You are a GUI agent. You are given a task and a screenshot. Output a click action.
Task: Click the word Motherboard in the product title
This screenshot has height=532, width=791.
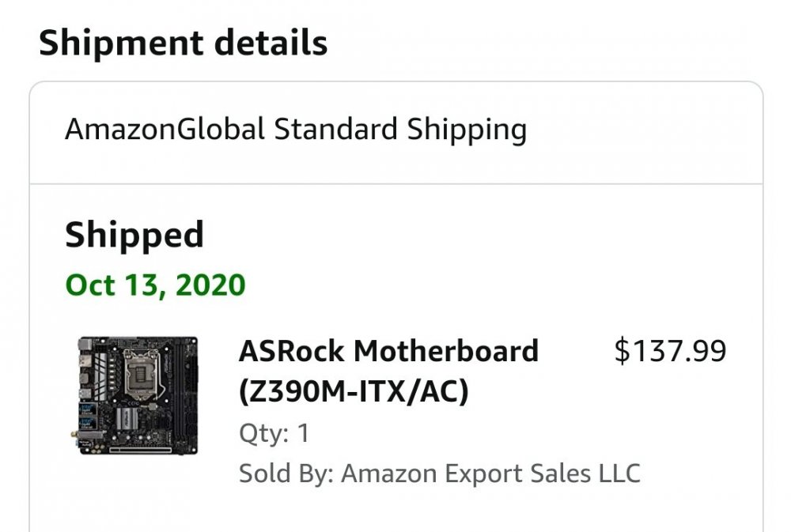point(446,350)
